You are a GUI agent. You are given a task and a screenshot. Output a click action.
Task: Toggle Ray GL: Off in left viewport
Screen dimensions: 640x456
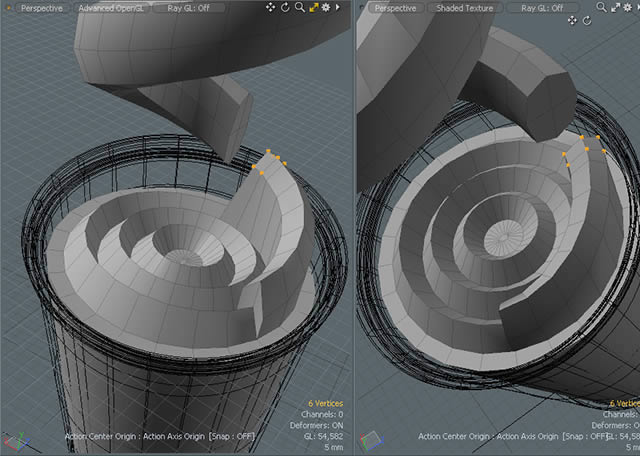189,8
